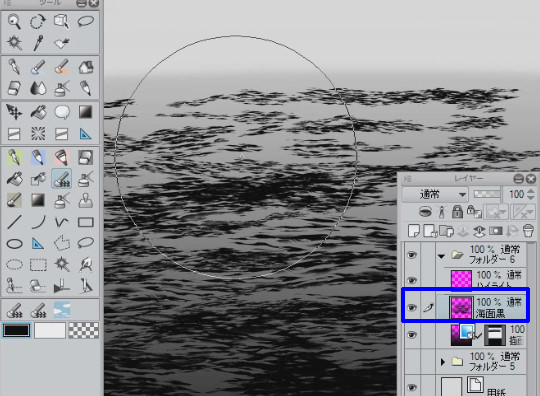Select the straight line sub tool
The height and width of the screenshot is (396, 540).
[x=14, y=222]
